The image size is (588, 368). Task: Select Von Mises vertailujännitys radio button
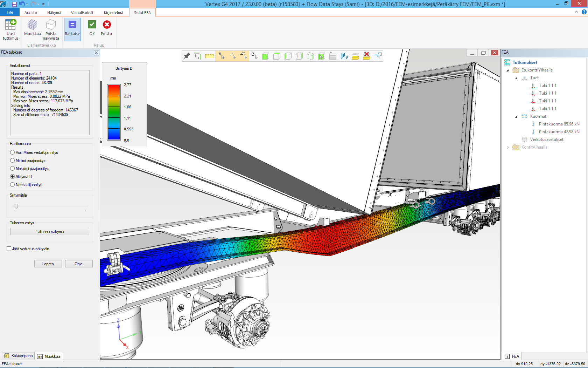click(x=13, y=152)
